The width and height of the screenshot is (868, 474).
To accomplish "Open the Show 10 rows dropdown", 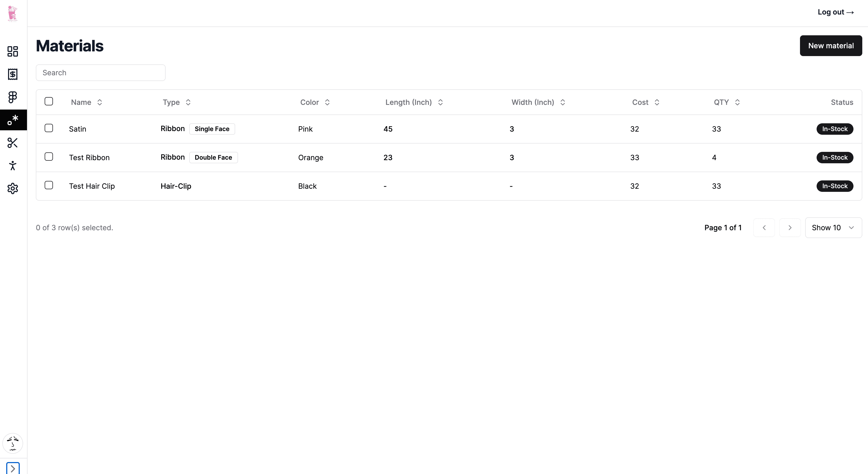I will pyautogui.click(x=833, y=228).
